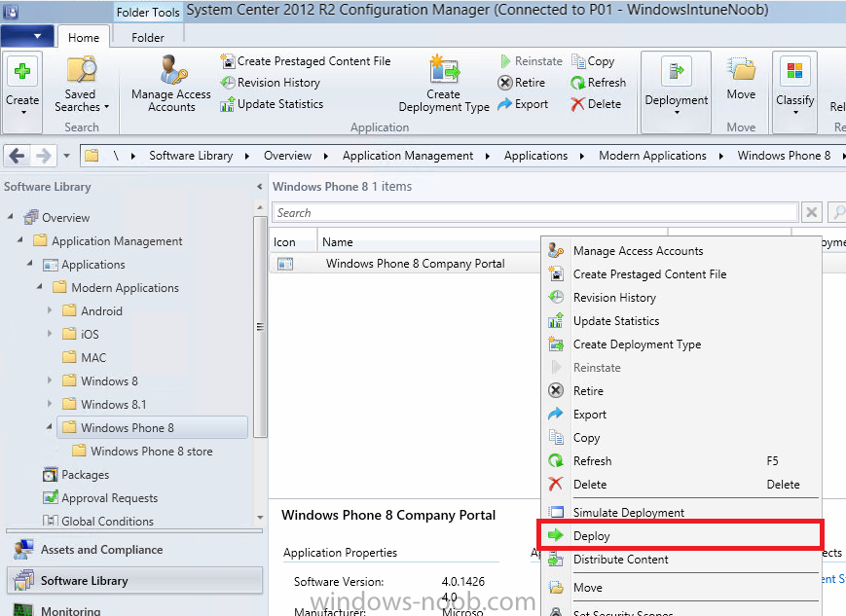The height and width of the screenshot is (616, 846).
Task: Open the Assets and Compliance workspace
Action: click(x=135, y=550)
